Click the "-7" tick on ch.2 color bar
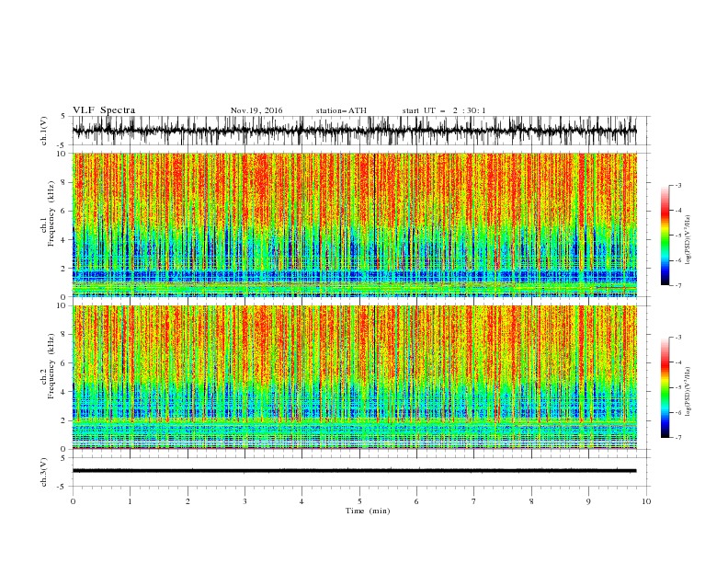This screenshot has height=563, width=728. click(x=677, y=438)
